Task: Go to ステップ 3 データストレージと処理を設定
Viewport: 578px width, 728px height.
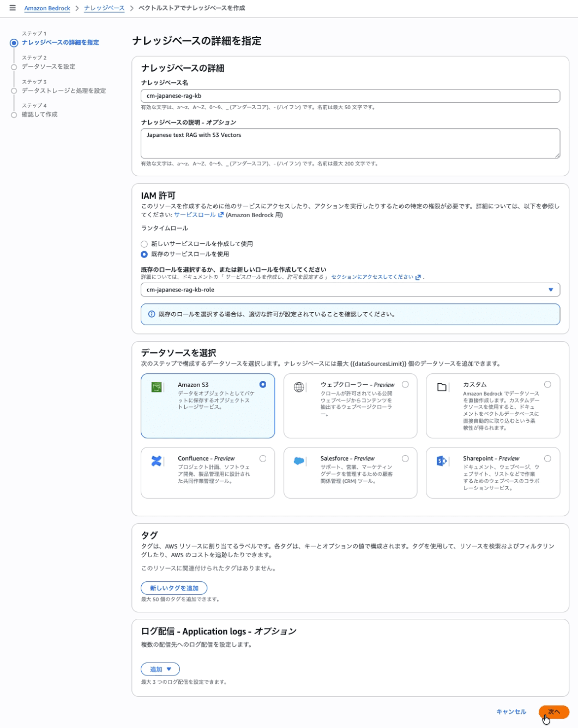Action: coord(64,91)
